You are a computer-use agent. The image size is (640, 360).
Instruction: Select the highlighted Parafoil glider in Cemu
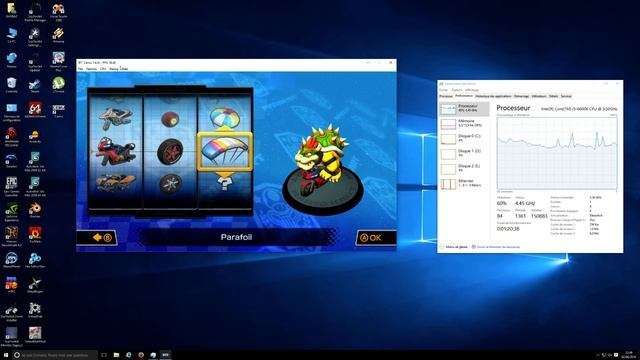point(224,151)
